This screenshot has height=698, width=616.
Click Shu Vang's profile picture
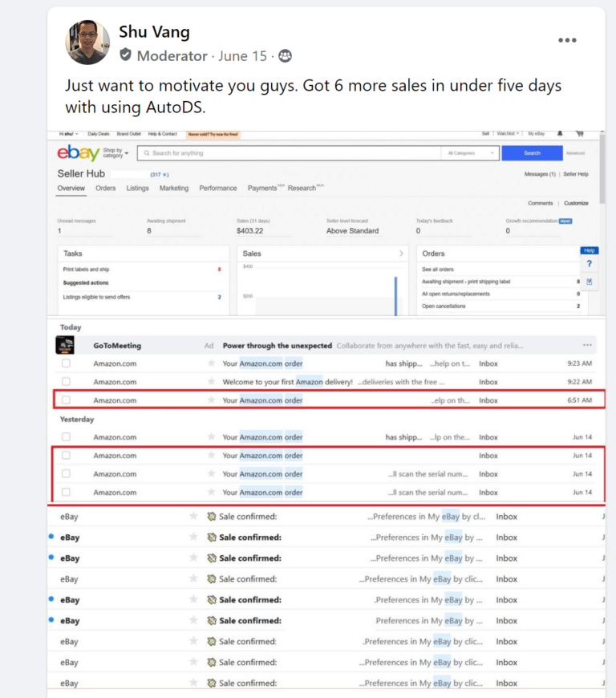pyautogui.click(x=87, y=43)
